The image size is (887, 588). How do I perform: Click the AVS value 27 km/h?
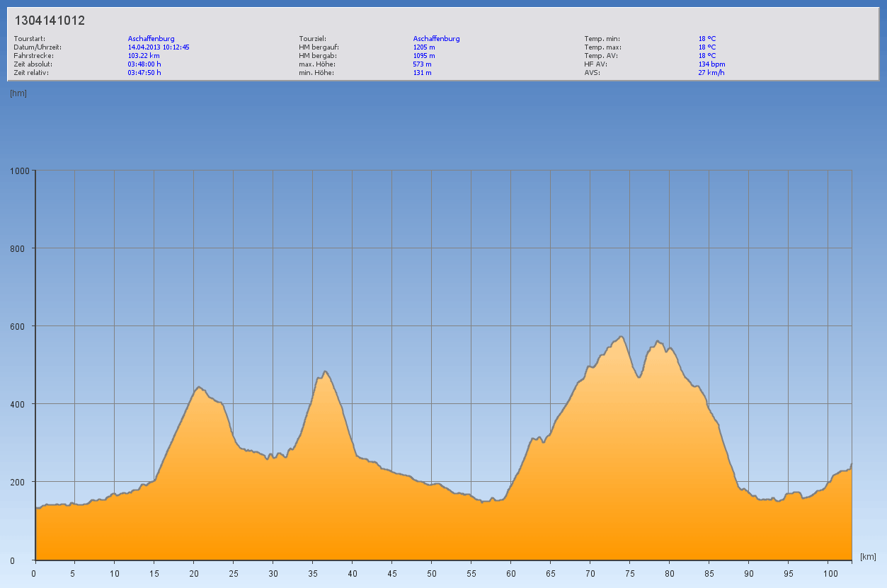coord(711,72)
